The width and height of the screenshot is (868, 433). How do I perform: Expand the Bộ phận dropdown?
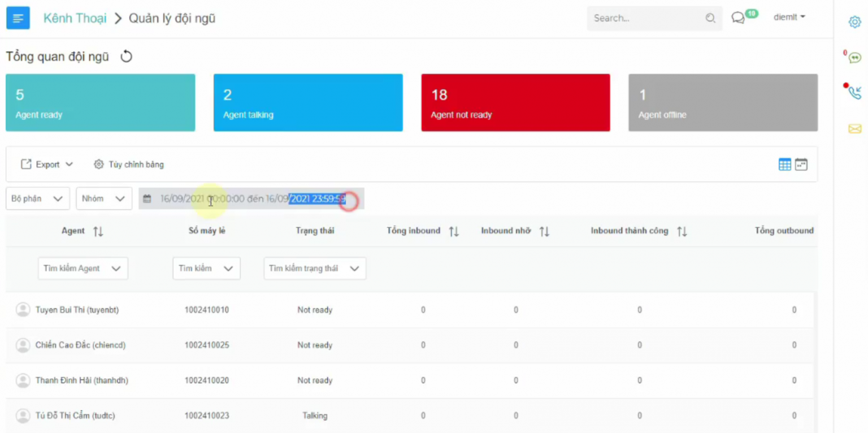37,199
